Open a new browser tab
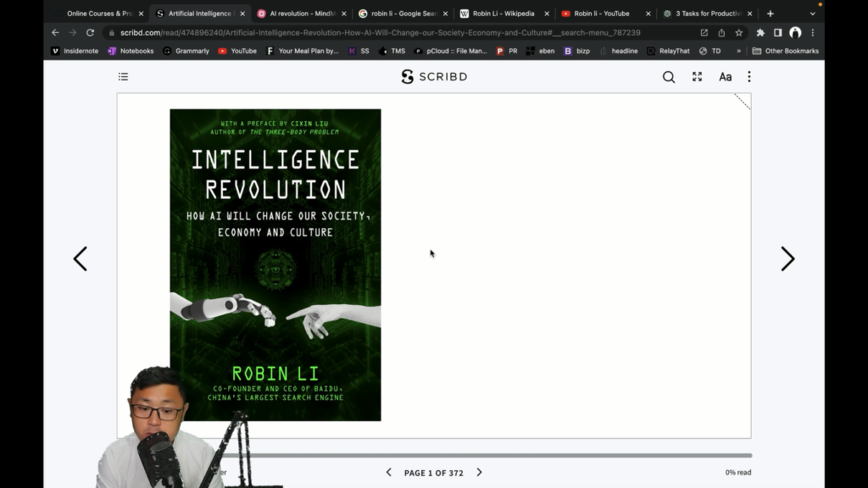Screen dimensions: 868x488 click(x=770, y=14)
